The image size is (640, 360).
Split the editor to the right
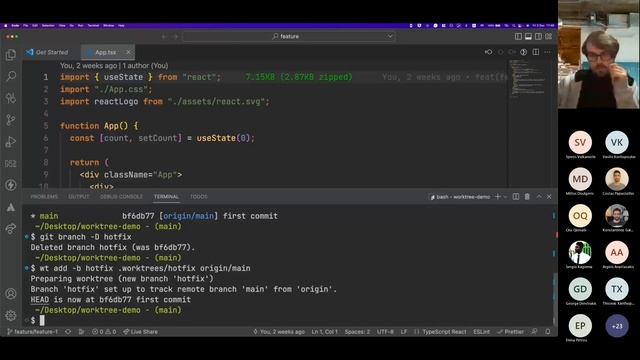(x=536, y=52)
